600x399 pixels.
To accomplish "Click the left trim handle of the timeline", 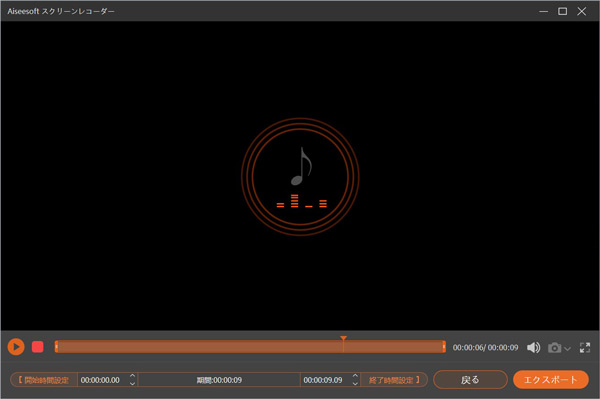I will coord(56,347).
